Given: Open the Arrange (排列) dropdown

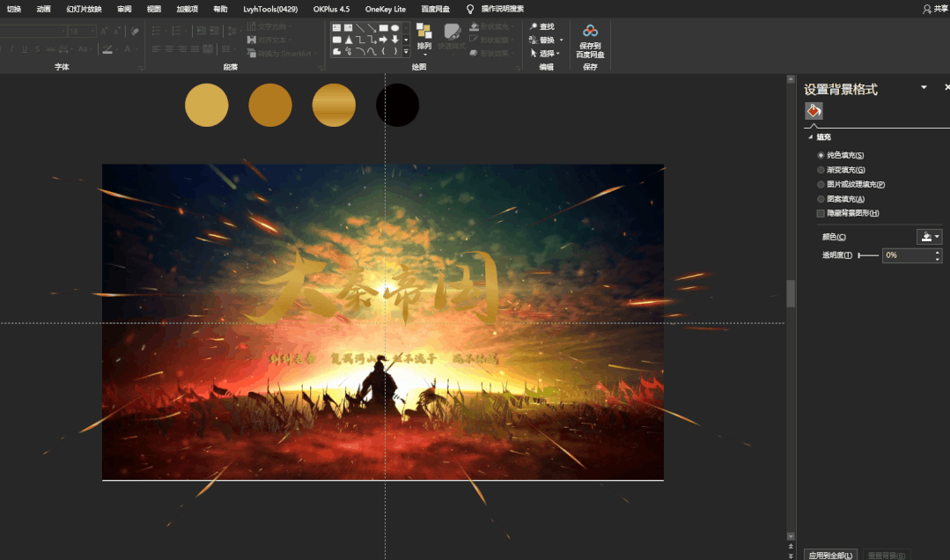Looking at the screenshot, I should [424, 39].
